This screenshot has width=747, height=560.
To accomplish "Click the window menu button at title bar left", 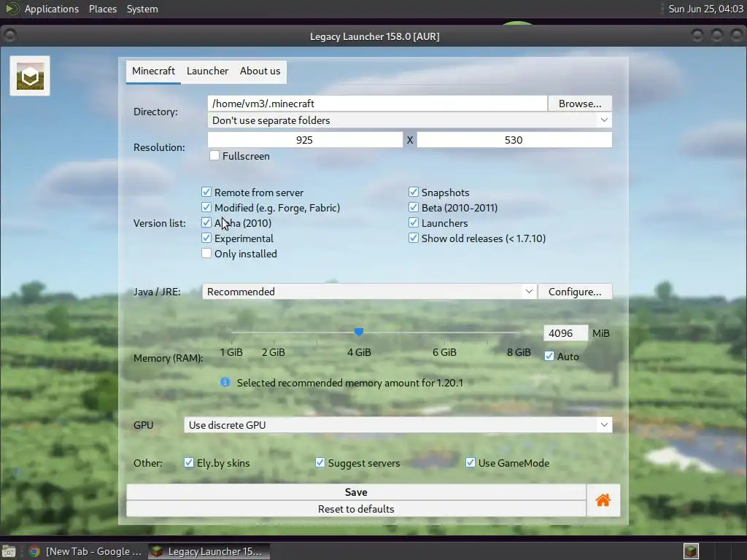I will pos(9,35).
